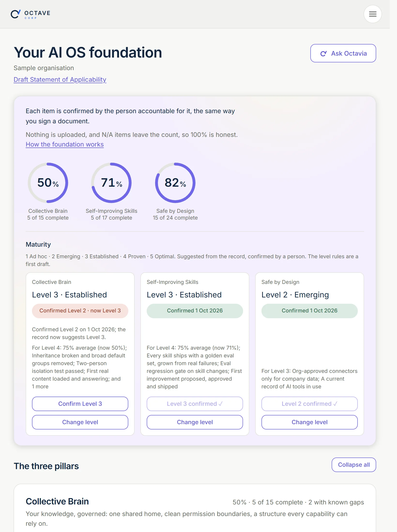
Task: Click the Safe by Design 82% ring
Action: point(175,183)
